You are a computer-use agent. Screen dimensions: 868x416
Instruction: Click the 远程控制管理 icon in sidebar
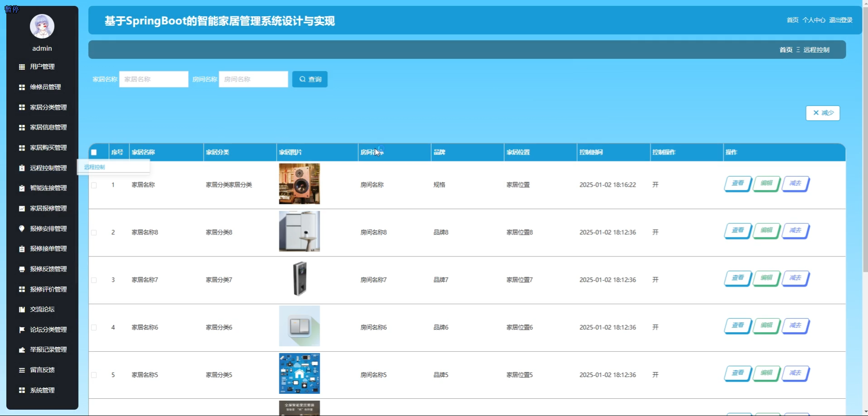[x=22, y=168]
